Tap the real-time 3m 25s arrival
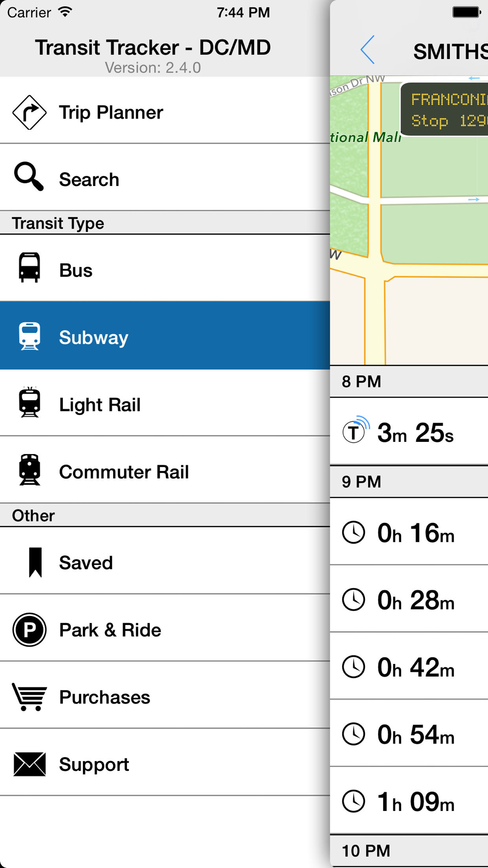Image resolution: width=488 pixels, height=868 pixels. point(415,433)
